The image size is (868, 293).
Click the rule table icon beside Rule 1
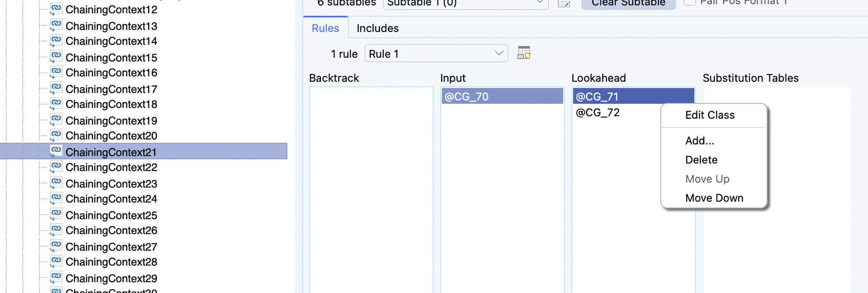pyautogui.click(x=524, y=53)
